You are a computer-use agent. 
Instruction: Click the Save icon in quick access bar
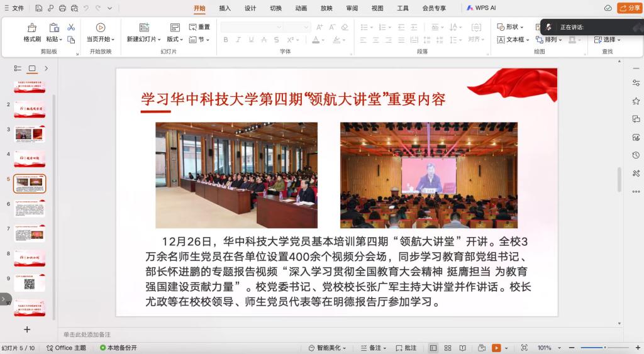(39, 8)
